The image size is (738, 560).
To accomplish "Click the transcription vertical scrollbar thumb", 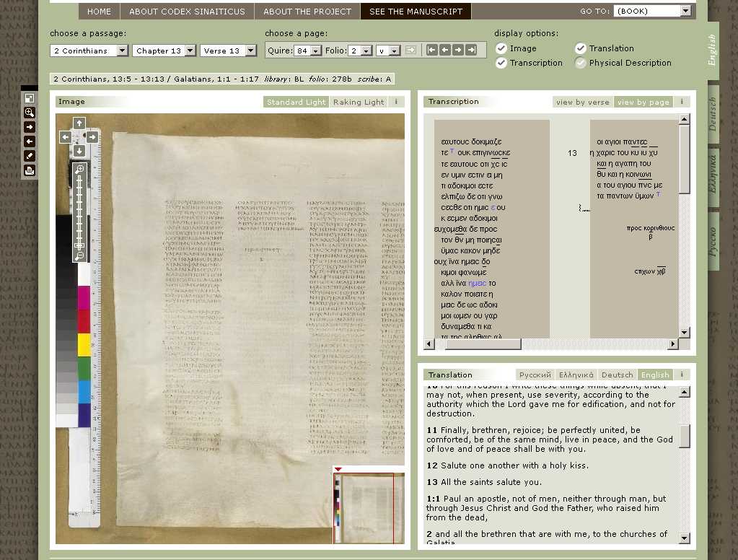I will 685,159.
